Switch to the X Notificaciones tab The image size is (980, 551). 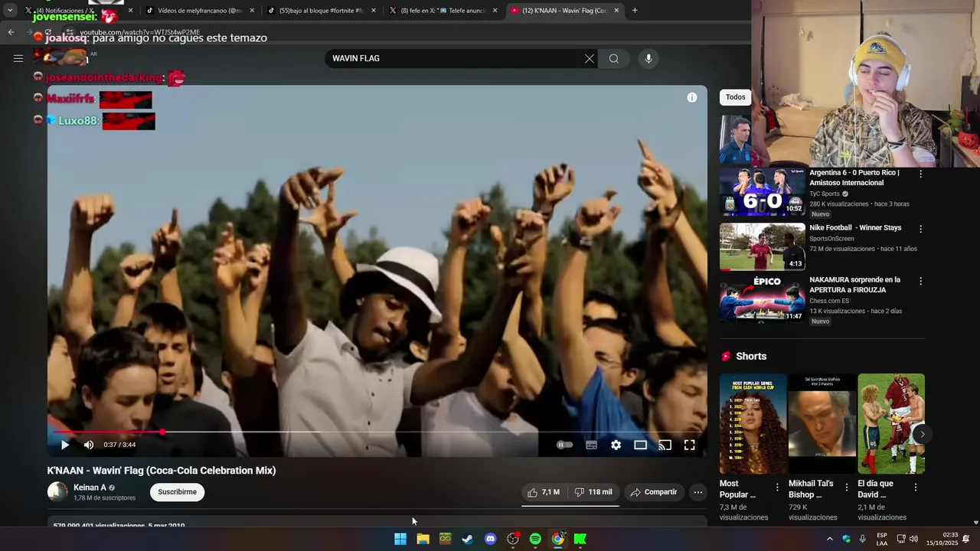78,11
